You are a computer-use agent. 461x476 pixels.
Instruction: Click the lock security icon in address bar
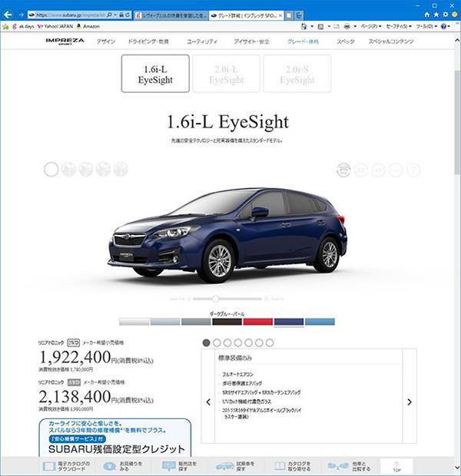click(x=121, y=15)
